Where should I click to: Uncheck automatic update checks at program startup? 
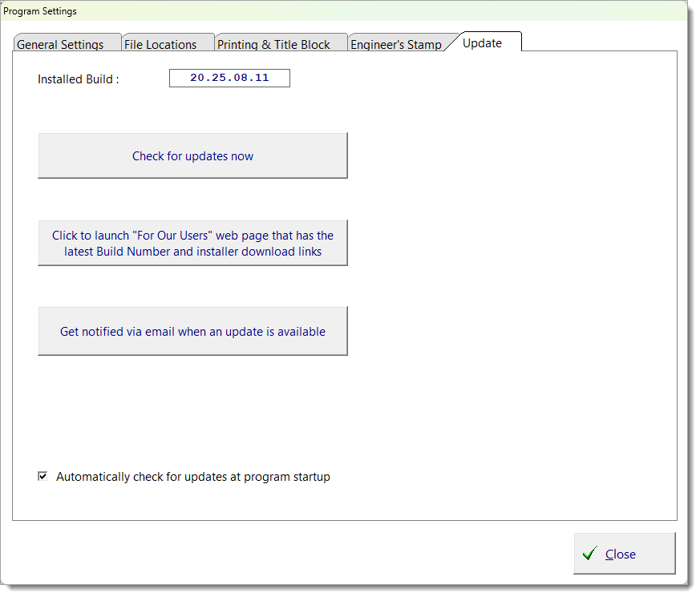point(42,476)
